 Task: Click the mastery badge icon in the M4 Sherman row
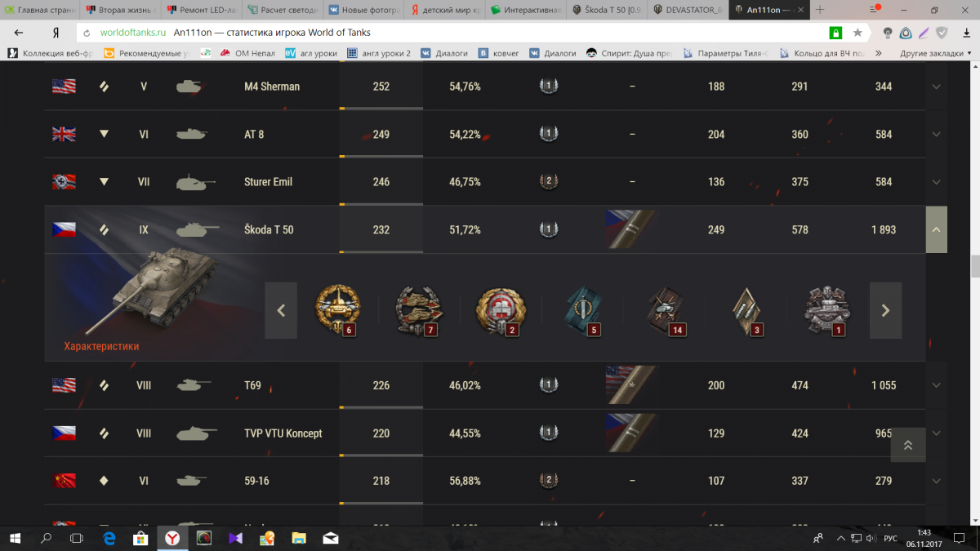tap(549, 86)
